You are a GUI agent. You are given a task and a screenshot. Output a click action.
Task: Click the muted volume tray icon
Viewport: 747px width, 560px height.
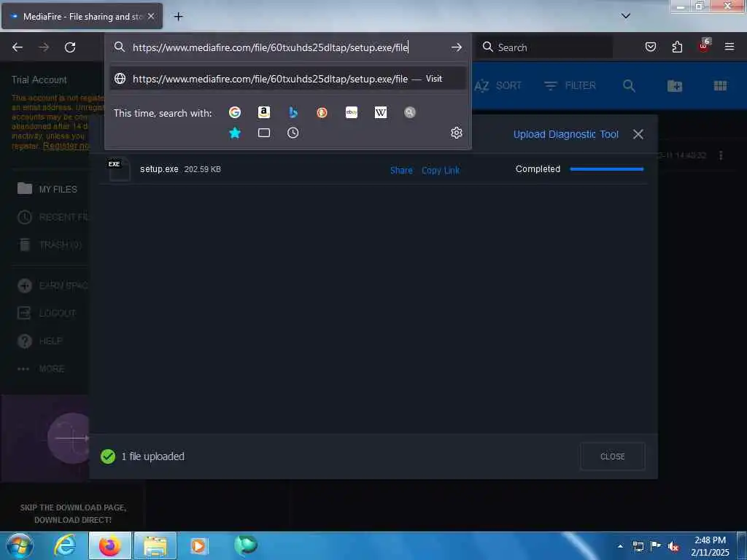click(673, 546)
